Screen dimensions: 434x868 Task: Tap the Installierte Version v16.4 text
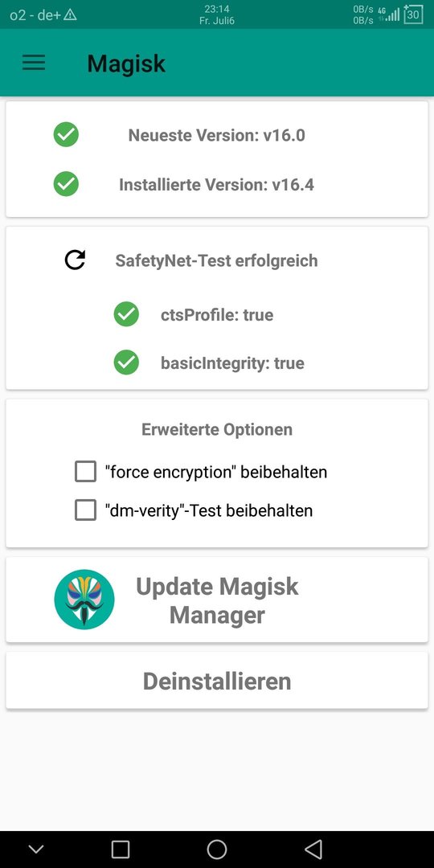pos(216,184)
